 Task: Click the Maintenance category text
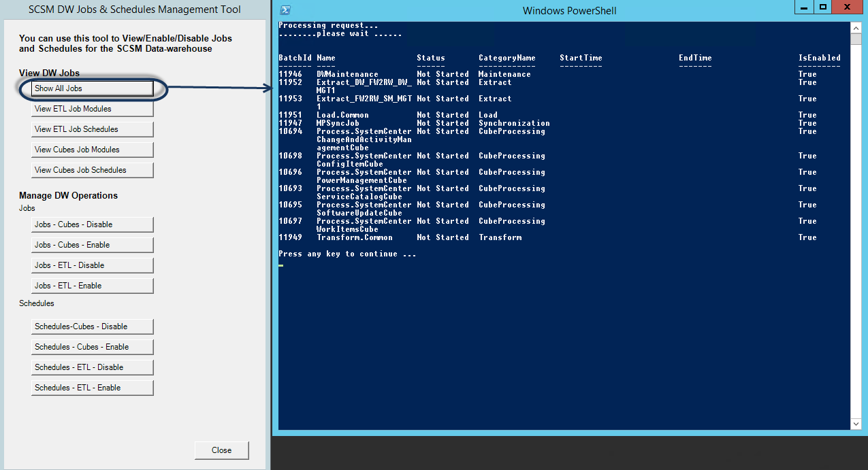click(x=504, y=74)
